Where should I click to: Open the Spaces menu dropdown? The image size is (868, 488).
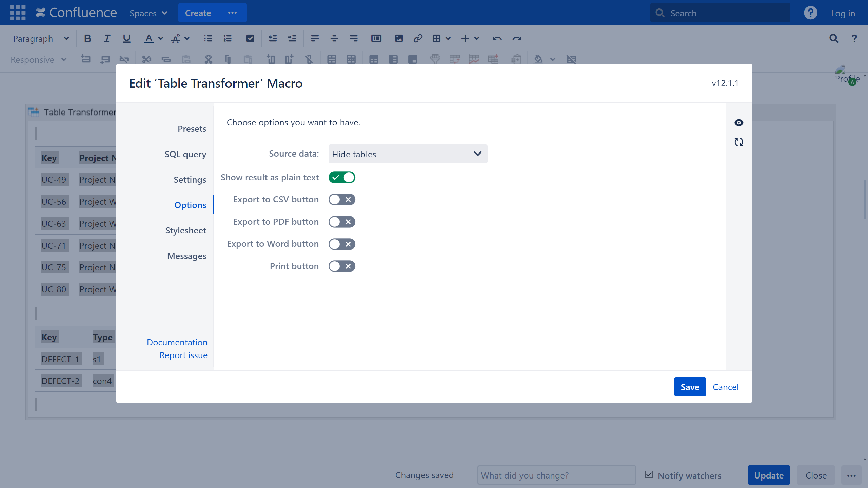[148, 13]
